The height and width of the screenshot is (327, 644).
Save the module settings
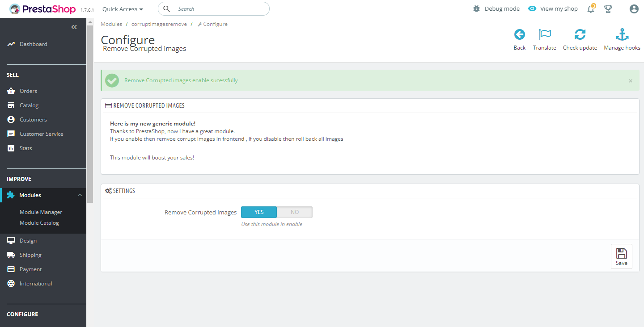pyautogui.click(x=622, y=256)
